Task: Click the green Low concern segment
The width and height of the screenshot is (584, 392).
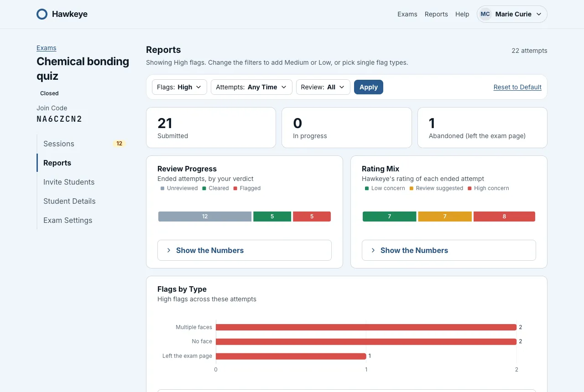Action: [x=389, y=217]
